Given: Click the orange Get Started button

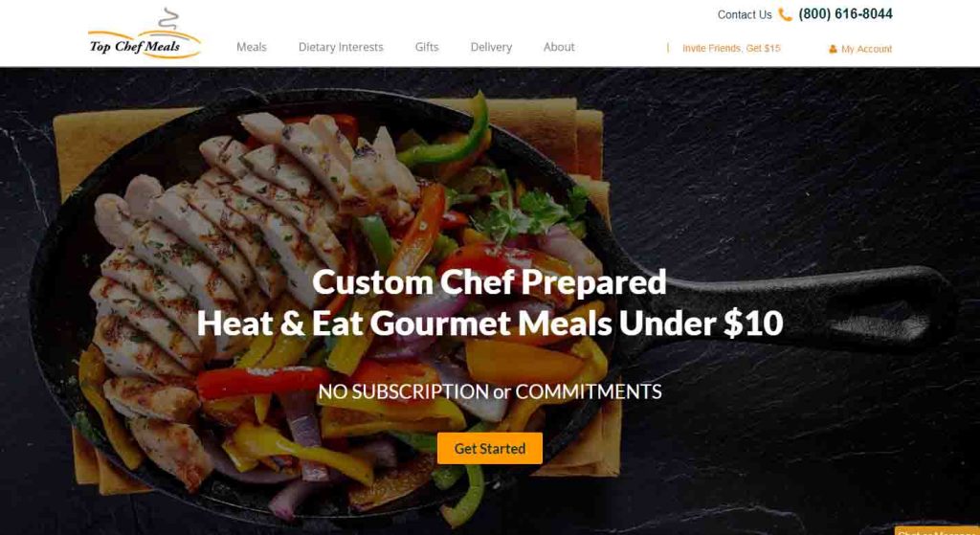Looking at the screenshot, I should point(490,448).
